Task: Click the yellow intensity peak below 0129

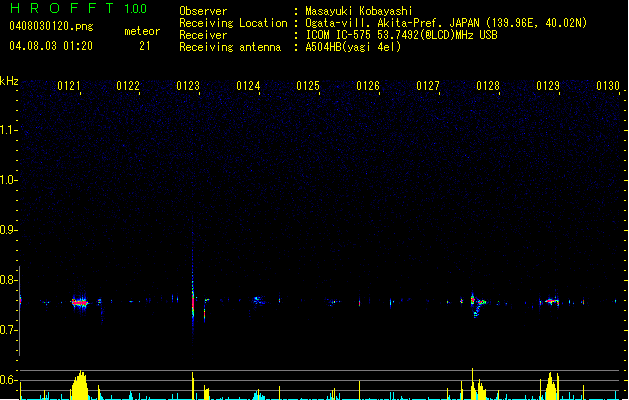Action: point(551,386)
